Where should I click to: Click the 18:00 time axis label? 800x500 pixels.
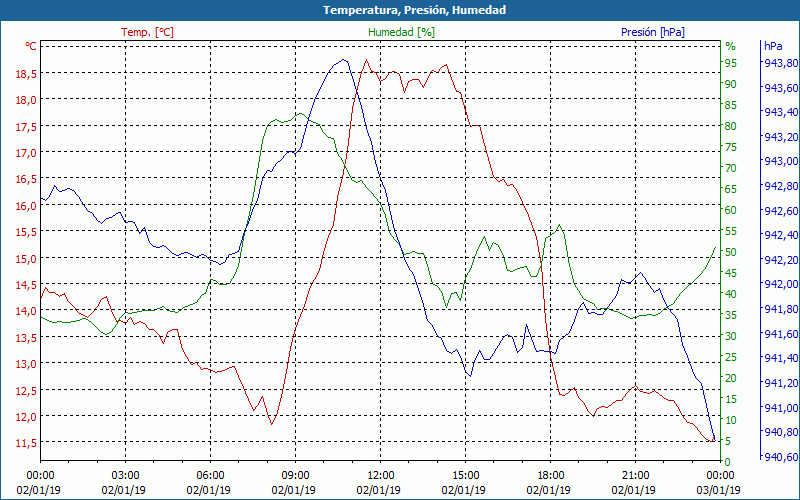pyautogui.click(x=551, y=476)
